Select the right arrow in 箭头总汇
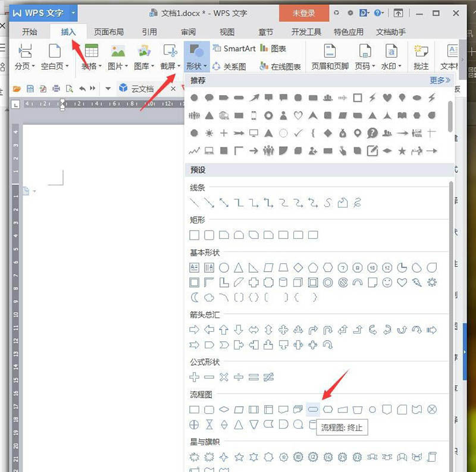This screenshot has height=472, width=476. (195, 330)
